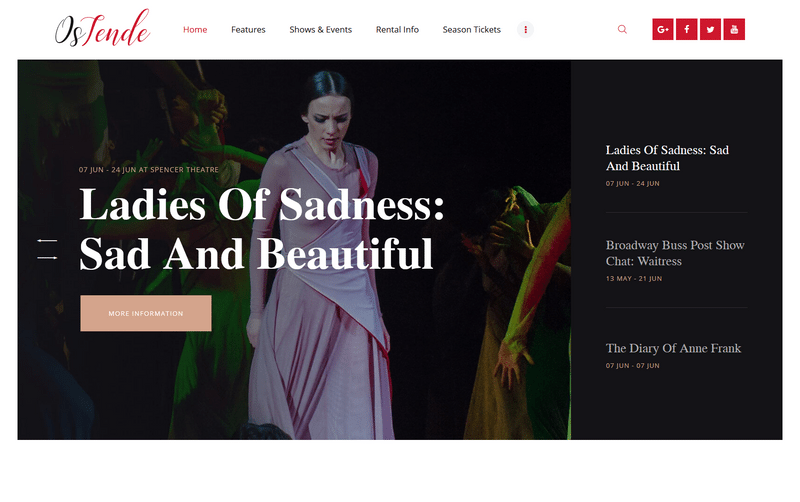This screenshot has width=800, height=502.
Task: Expand the three-dot more menu
Action: (526, 30)
